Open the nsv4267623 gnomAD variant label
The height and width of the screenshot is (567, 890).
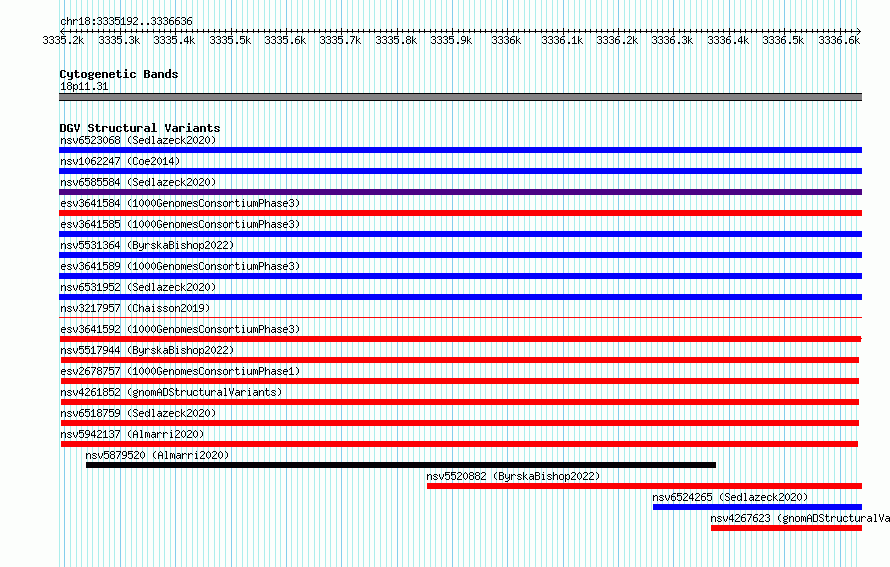[800, 518]
